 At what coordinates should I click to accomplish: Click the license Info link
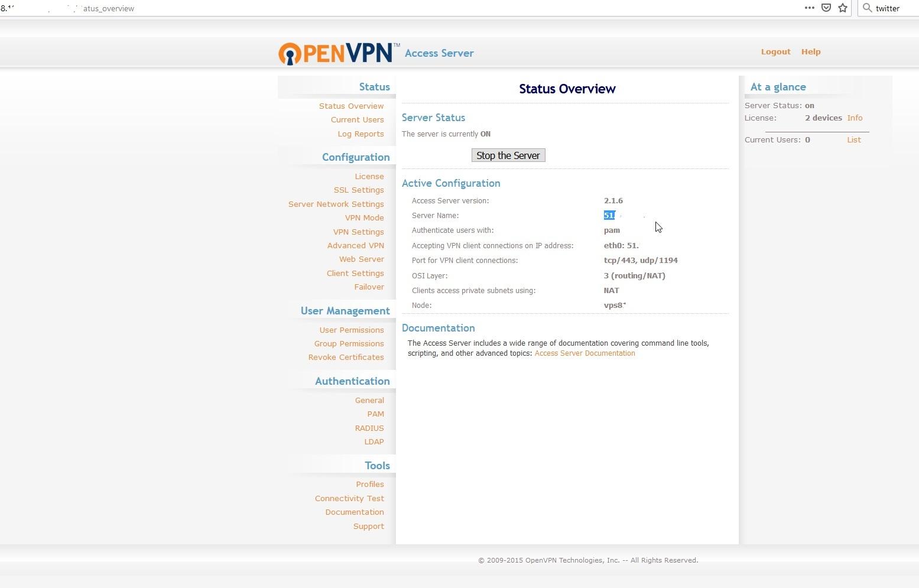[855, 118]
